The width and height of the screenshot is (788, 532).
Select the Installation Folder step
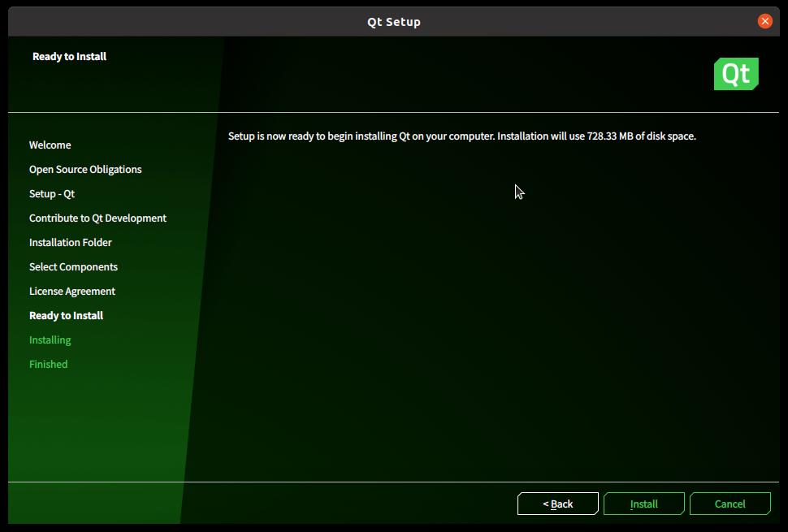(x=71, y=243)
